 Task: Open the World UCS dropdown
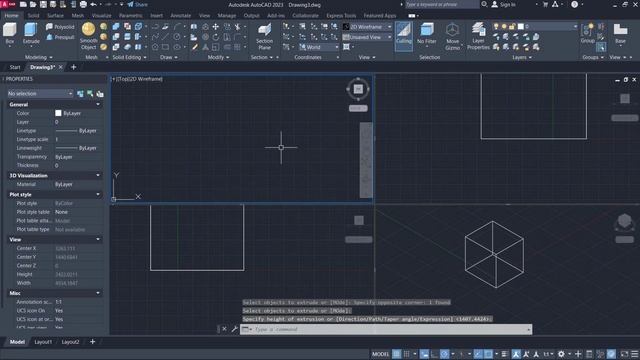(319, 47)
